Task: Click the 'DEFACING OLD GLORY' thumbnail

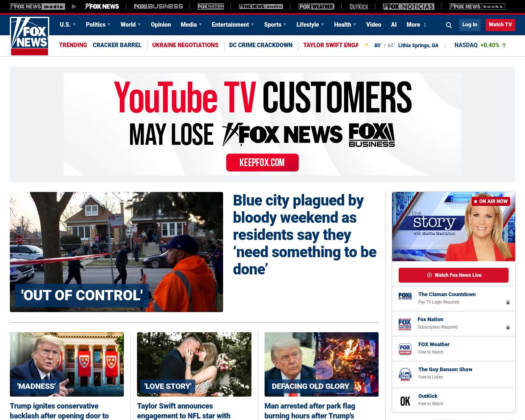Action: pos(322,364)
